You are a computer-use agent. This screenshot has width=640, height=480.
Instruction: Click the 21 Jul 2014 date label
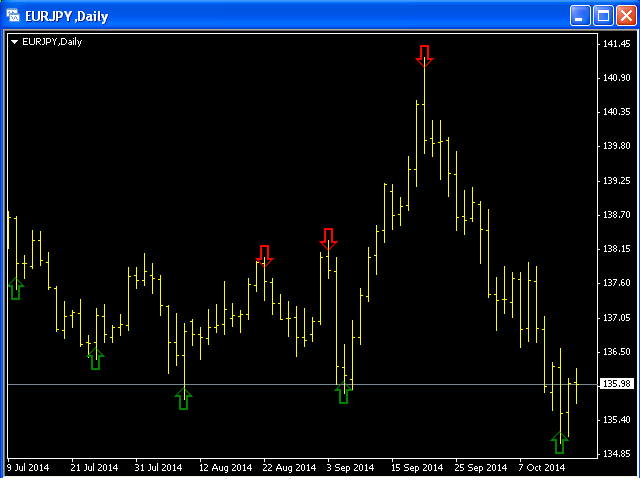click(x=94, y=468)
